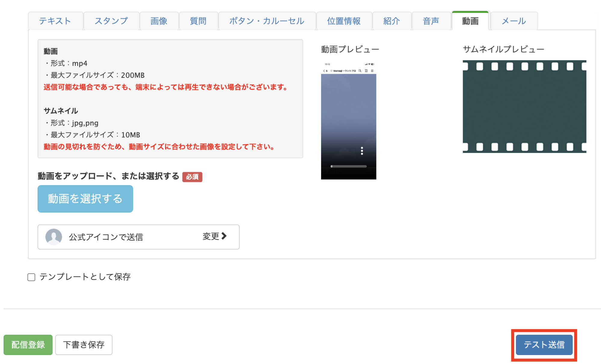Click the three-dot menu in video preview
The height and width of the screenshot is (364, 601).
tap(362, 151)
